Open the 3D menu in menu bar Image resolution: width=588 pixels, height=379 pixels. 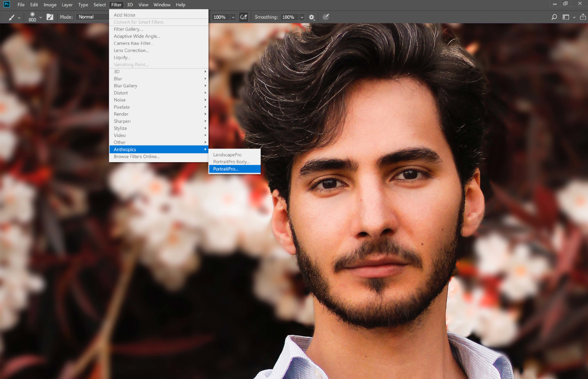[130, 5]
